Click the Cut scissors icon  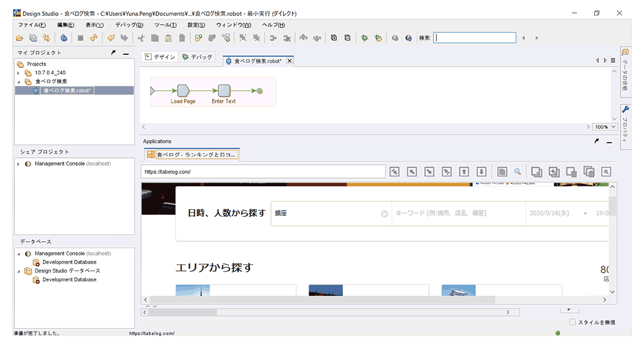pyautogui.click(x=141, y=38)
